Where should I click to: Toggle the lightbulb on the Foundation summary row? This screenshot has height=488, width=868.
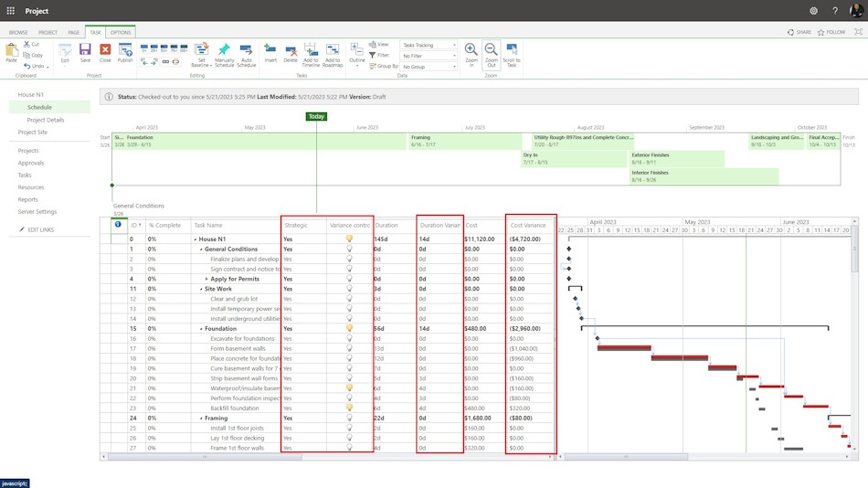349,328
